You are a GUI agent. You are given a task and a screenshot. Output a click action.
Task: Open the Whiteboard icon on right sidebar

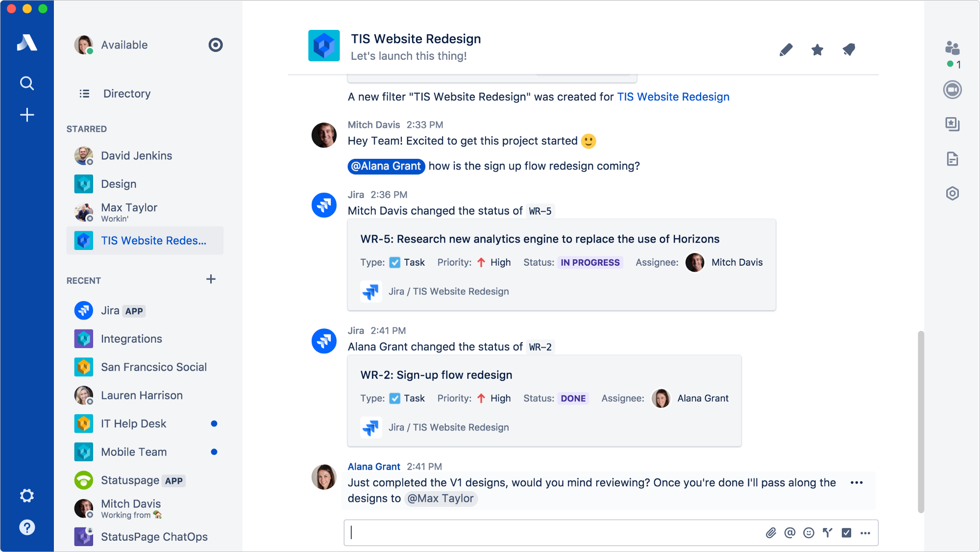(x=955, y=124)
